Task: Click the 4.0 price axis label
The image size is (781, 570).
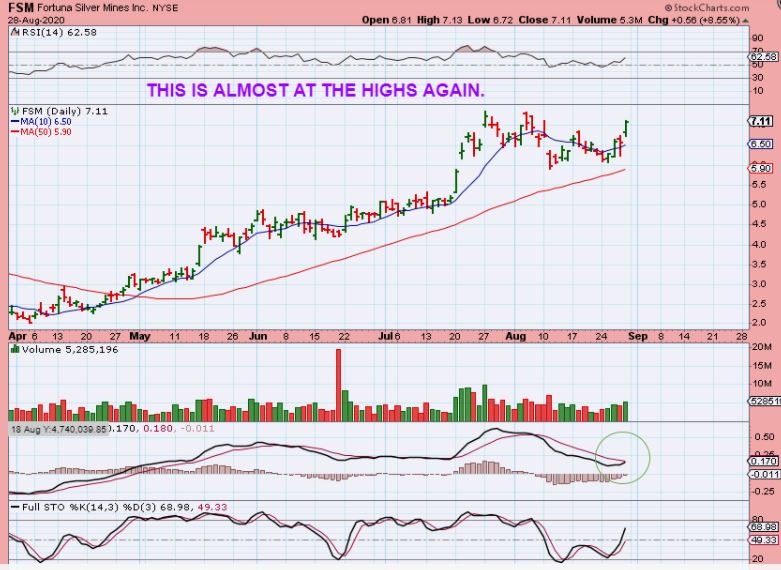Action: 759,244
